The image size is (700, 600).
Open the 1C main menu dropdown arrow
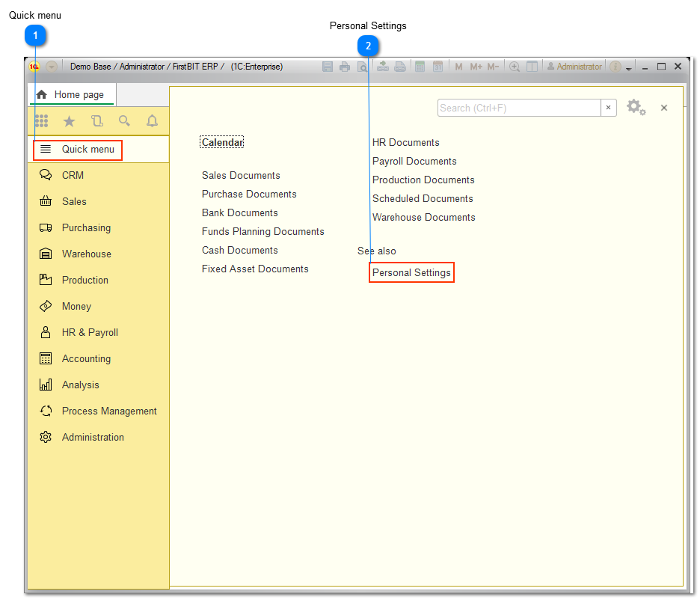click(x=52, y=67)
